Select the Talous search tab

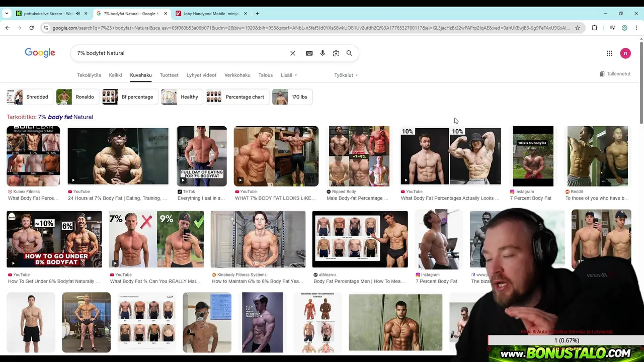coord(265,75)
